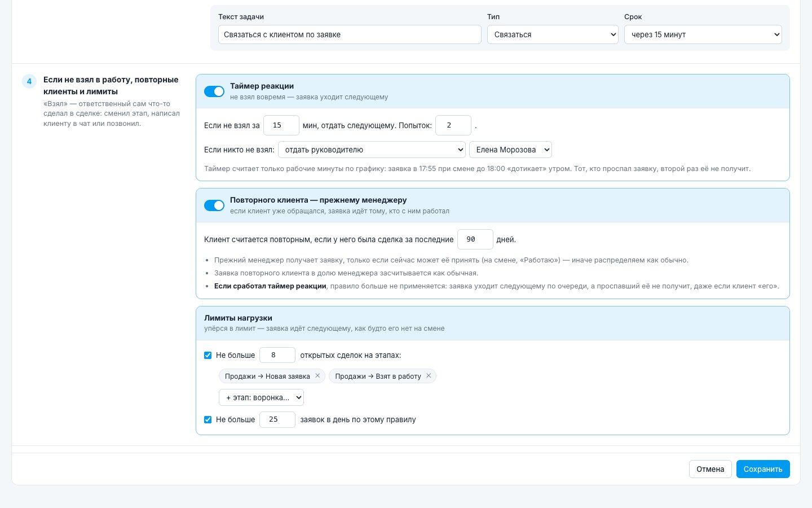Click the minutes field showing 15
This screenshot has height=508, width=812.
(281, 125)
